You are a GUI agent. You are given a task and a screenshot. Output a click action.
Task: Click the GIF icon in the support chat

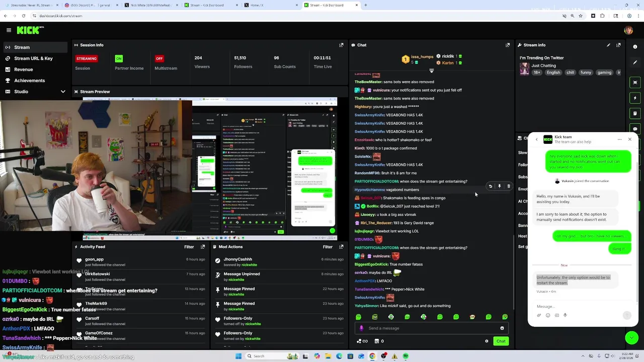[x=556, y=315]
